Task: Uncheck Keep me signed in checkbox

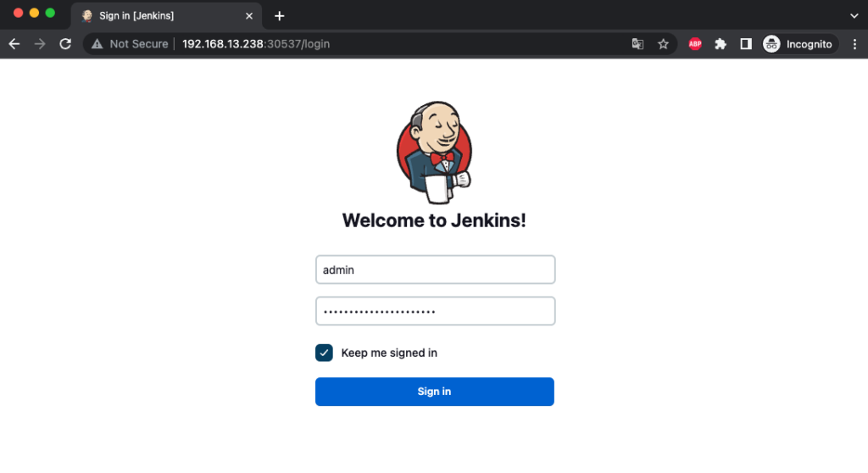Action: pyautogui.click(x=324, y=353)
